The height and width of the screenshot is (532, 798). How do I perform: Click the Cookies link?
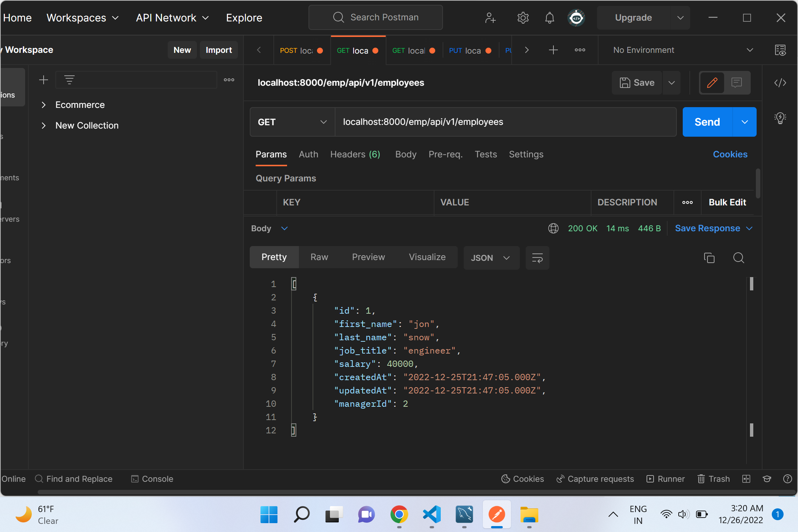coord(730,154)
